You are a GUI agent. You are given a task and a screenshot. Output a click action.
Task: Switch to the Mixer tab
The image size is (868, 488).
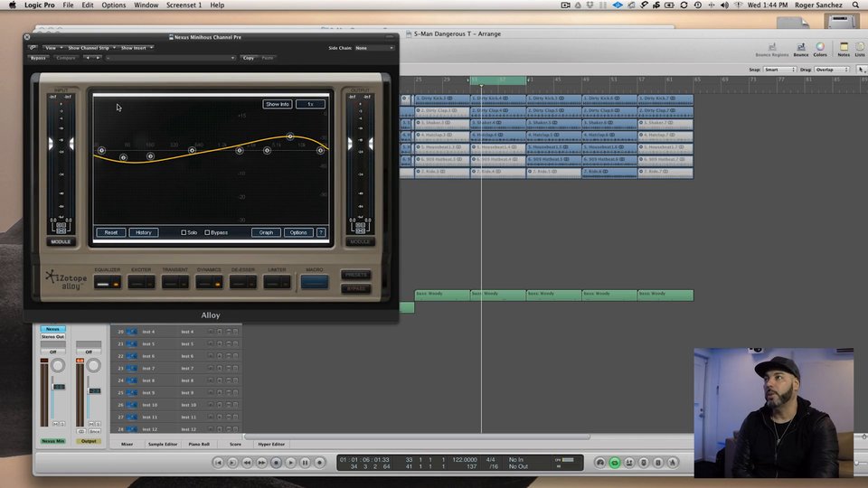(x=127, y=445)
